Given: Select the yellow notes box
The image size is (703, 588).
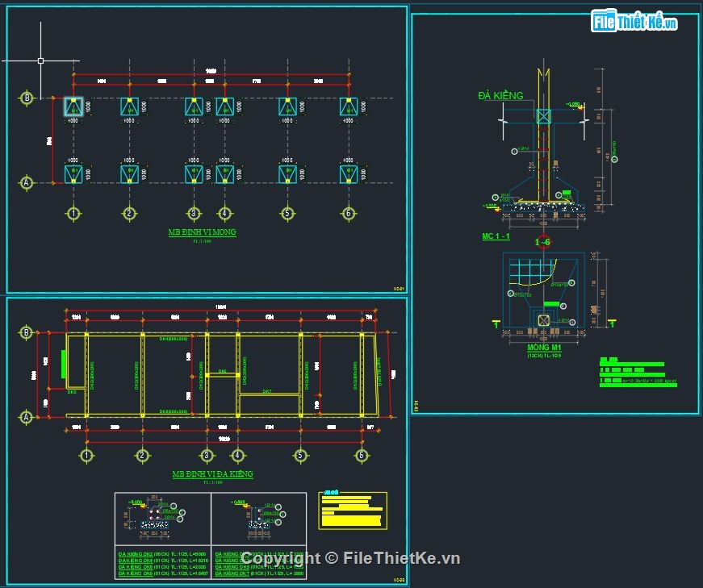Looking at the screenshot, I should [353, 511].
